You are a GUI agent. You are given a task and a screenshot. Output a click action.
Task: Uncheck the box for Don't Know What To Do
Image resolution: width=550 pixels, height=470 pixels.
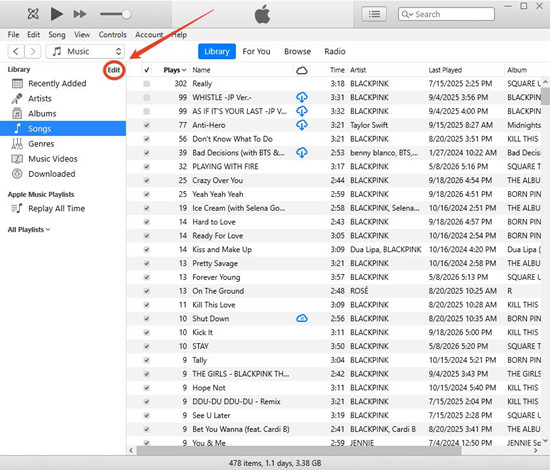(x=147, y=139)
